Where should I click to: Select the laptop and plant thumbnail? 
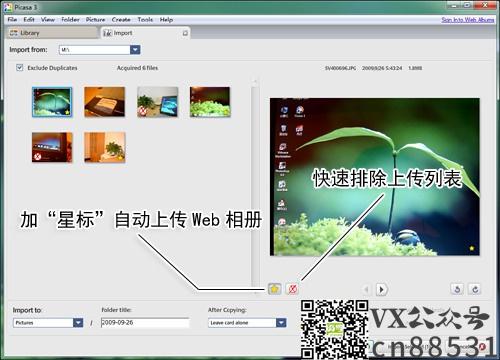(x=158, y=102)
